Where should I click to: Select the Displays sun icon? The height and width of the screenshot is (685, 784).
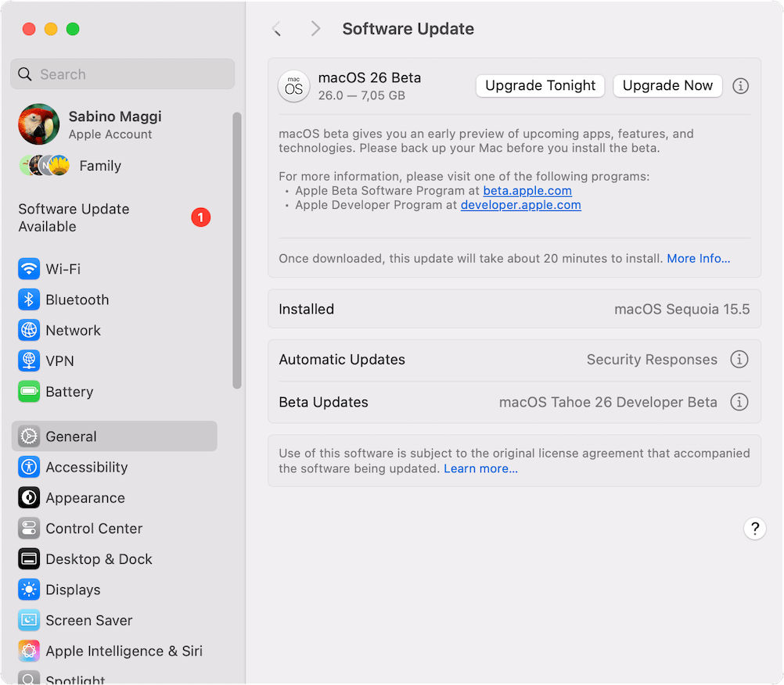pyautogui.click(x=29, y=590)
